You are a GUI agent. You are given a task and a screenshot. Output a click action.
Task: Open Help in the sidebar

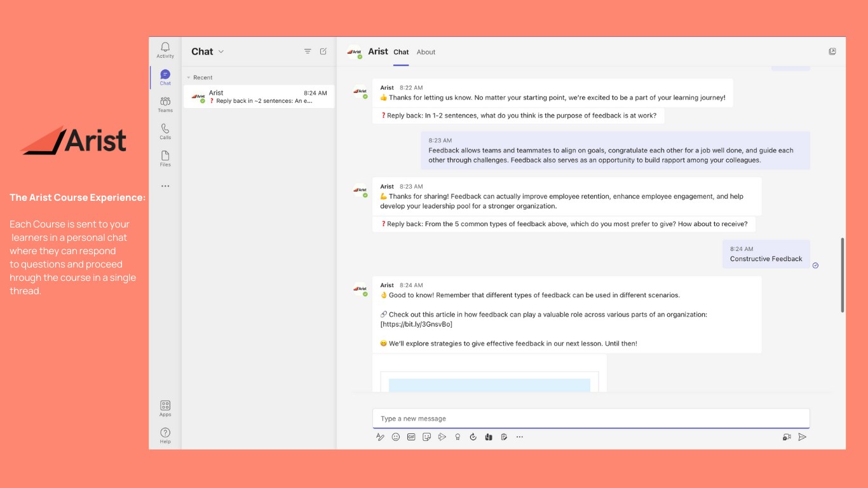tap(165, 436)
